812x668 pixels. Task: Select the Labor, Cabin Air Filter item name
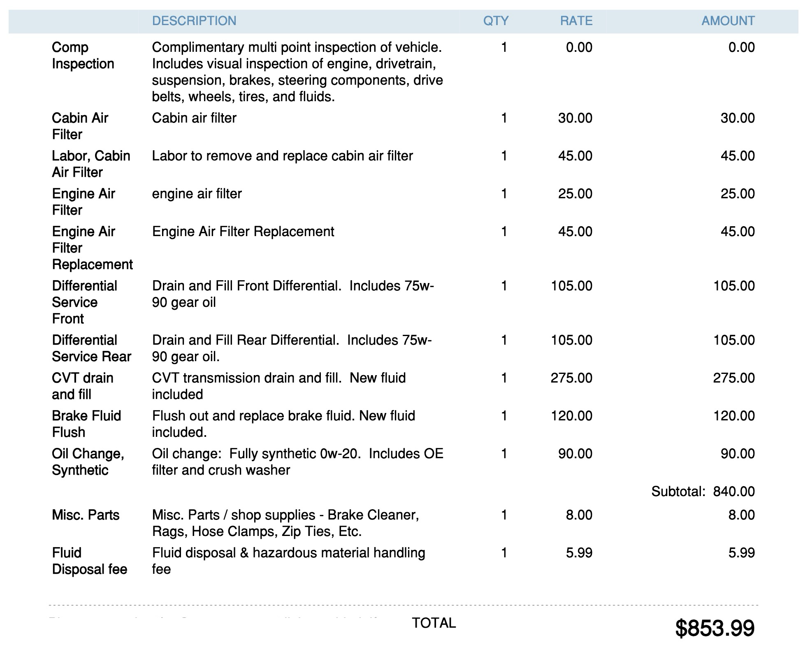tap(91, 164)
